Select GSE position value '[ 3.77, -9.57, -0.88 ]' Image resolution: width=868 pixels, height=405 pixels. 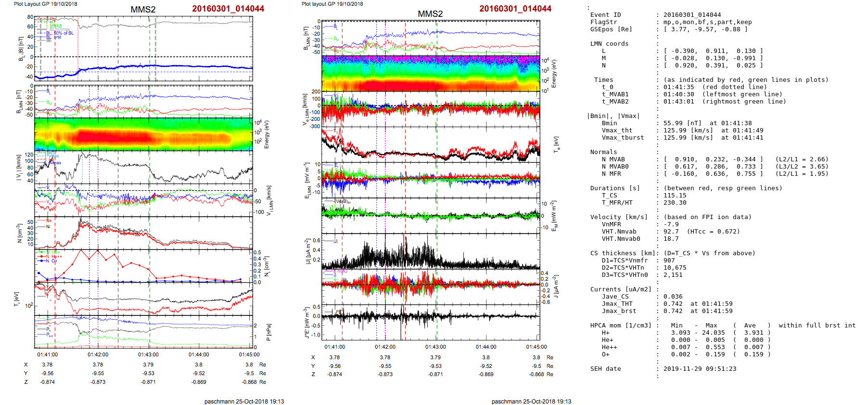click(x=705, y=29)
